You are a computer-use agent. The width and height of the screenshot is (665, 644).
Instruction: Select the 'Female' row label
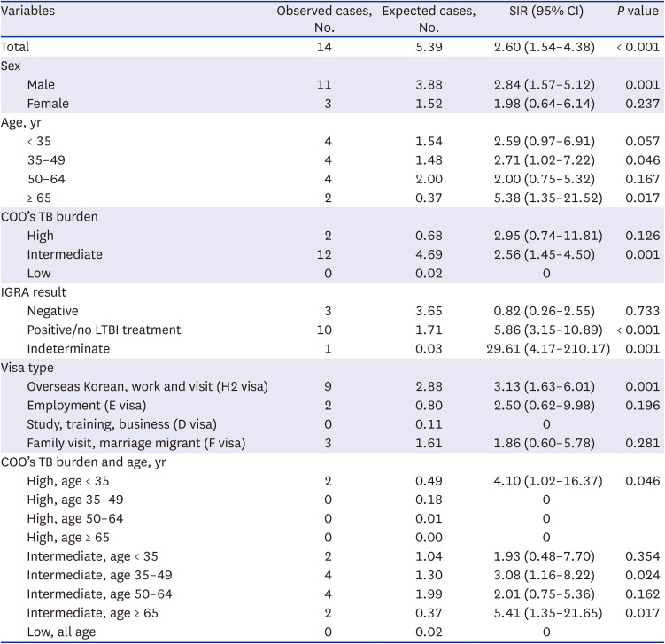[x=48, y=104]
